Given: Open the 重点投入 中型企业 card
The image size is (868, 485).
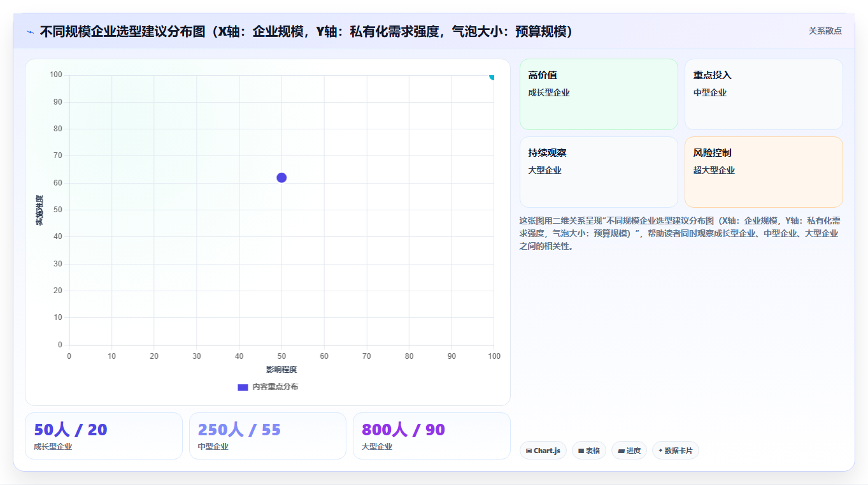Looking at the screenshot, I should click(x=764, y=94).
